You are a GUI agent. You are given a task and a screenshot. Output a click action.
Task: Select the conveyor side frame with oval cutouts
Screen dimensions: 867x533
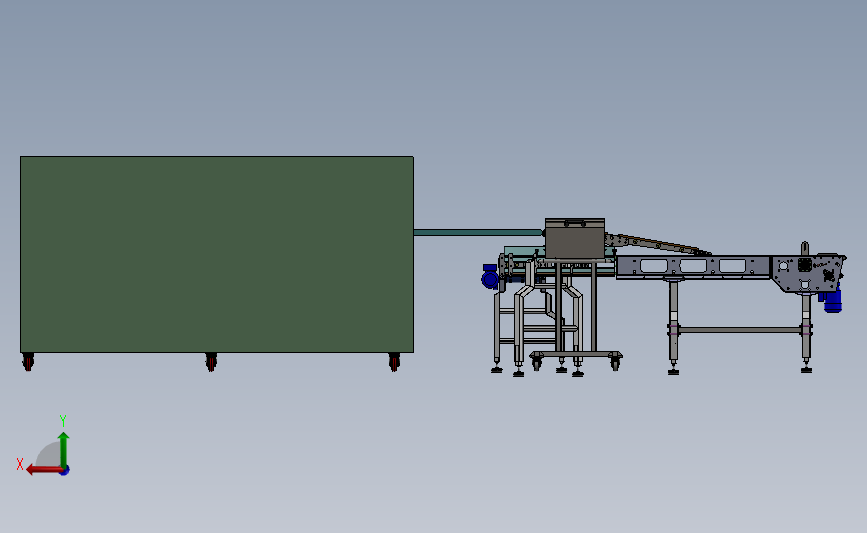coord(693,267)
